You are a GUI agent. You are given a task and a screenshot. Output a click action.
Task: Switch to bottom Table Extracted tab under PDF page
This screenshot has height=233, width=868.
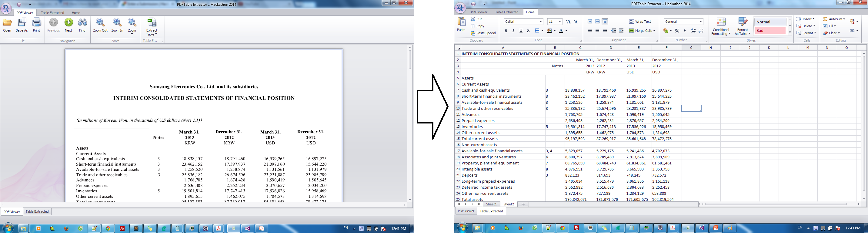pos(37,211)
